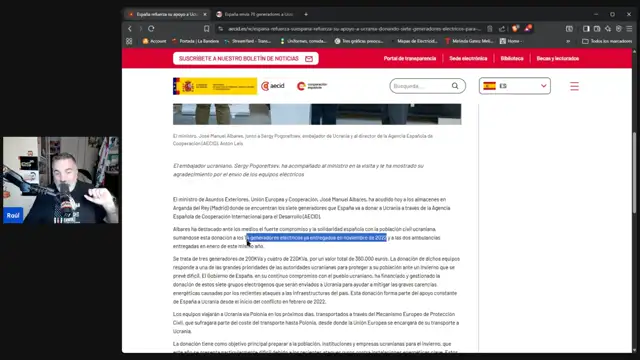The image size is (640, 360).
Task: Click the search magnifier icon
Action: click(455, 86)
